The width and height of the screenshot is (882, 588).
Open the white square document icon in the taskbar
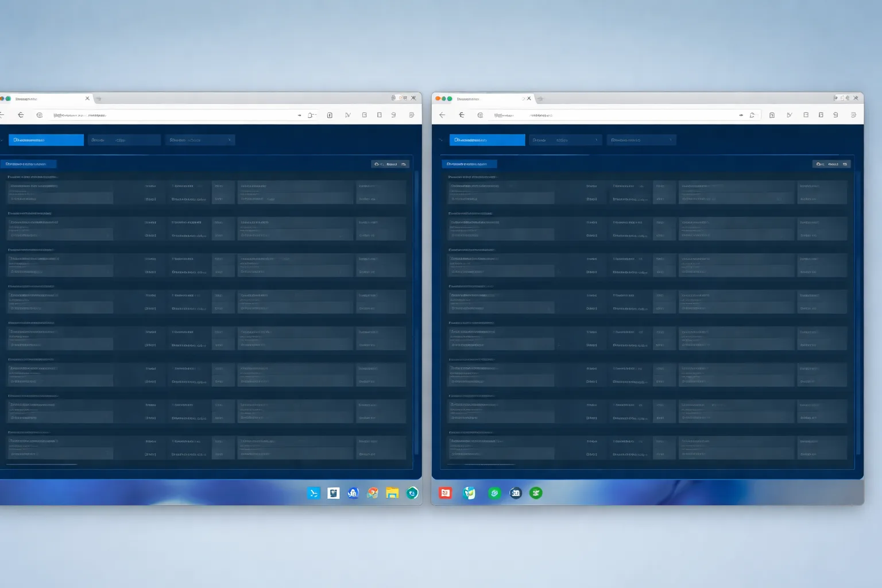334,493
